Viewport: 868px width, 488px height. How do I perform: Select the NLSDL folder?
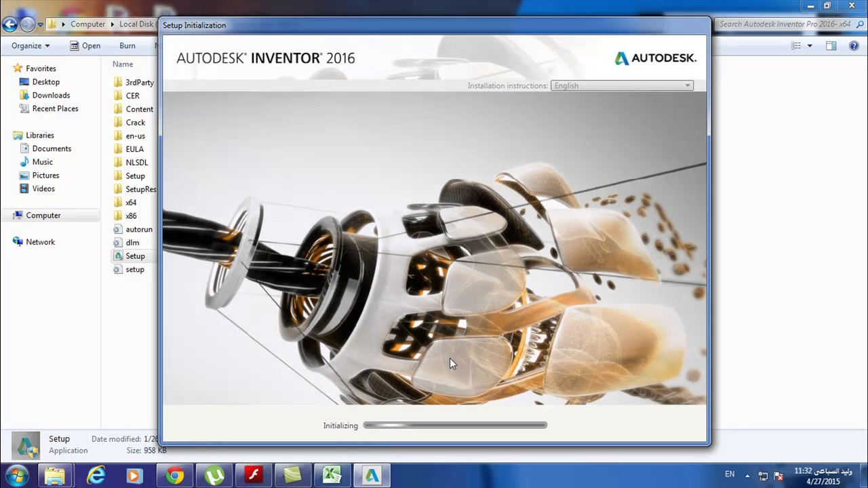136,163
